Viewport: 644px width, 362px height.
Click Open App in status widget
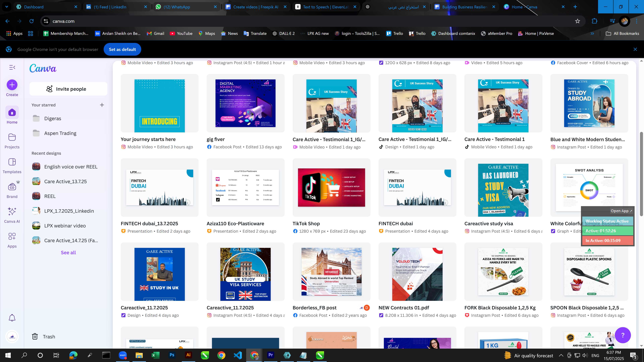point(621,211)
